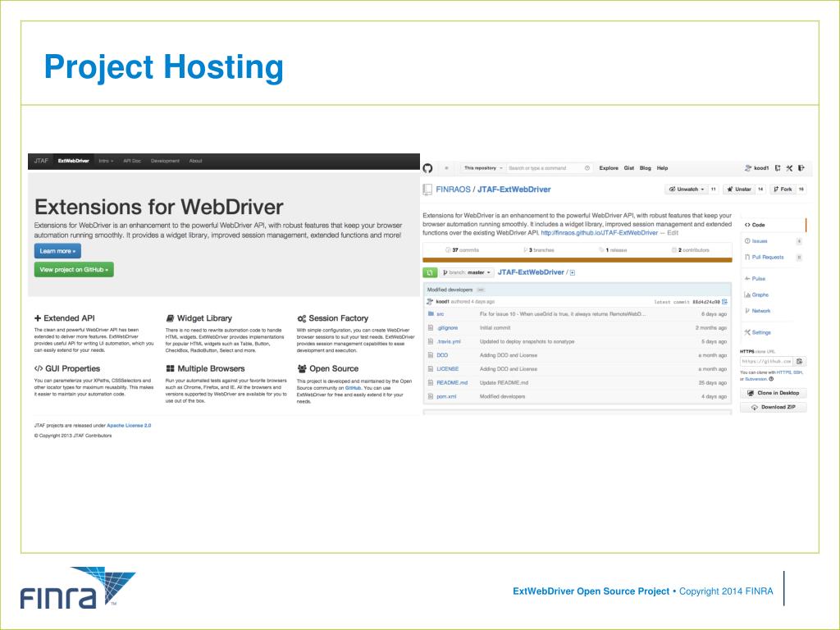Click the create new repository icon
The image size is (840, 630).
click(778, 168)
